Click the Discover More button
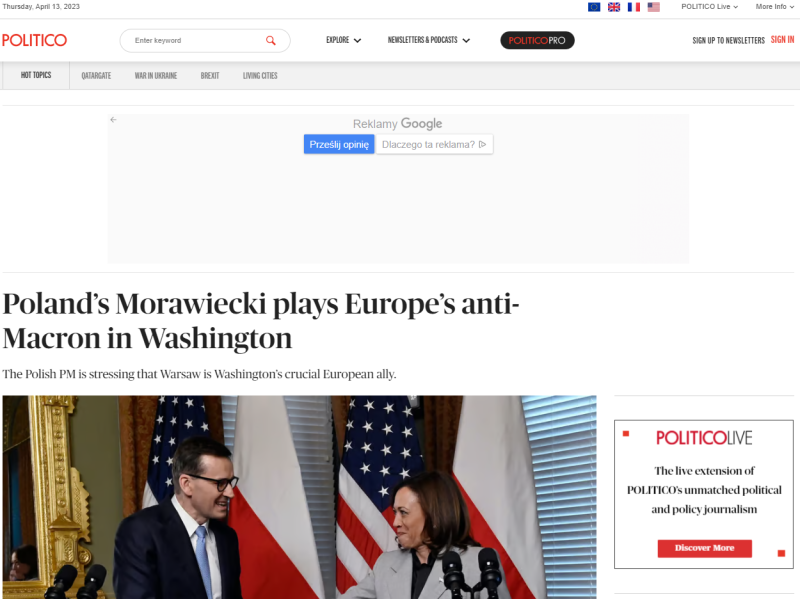 704,548
